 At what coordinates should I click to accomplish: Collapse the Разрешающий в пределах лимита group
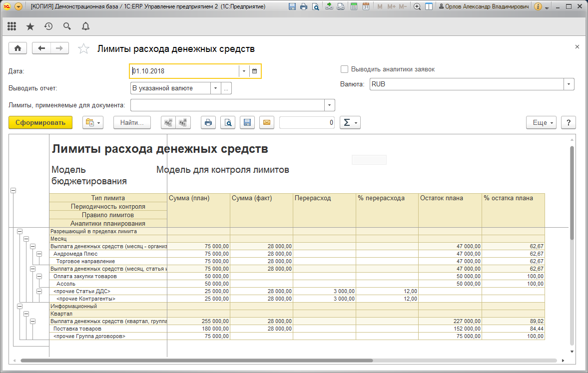(x=19, y=232)
